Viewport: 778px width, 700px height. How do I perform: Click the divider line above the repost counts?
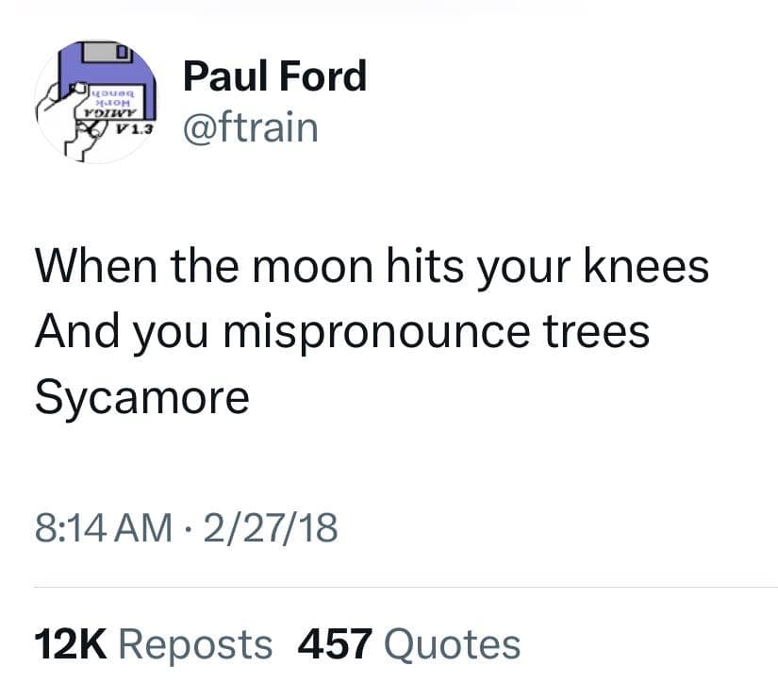click(x=406, y=587)
